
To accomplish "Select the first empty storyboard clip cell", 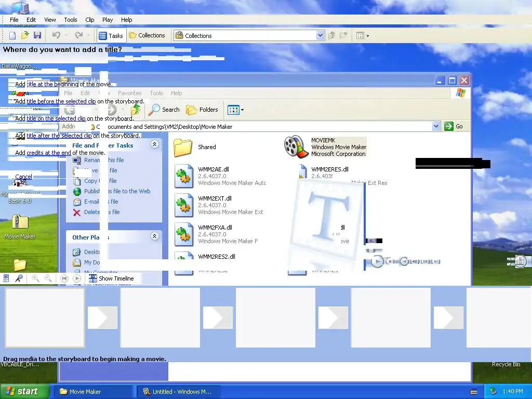I will [45, 317].
